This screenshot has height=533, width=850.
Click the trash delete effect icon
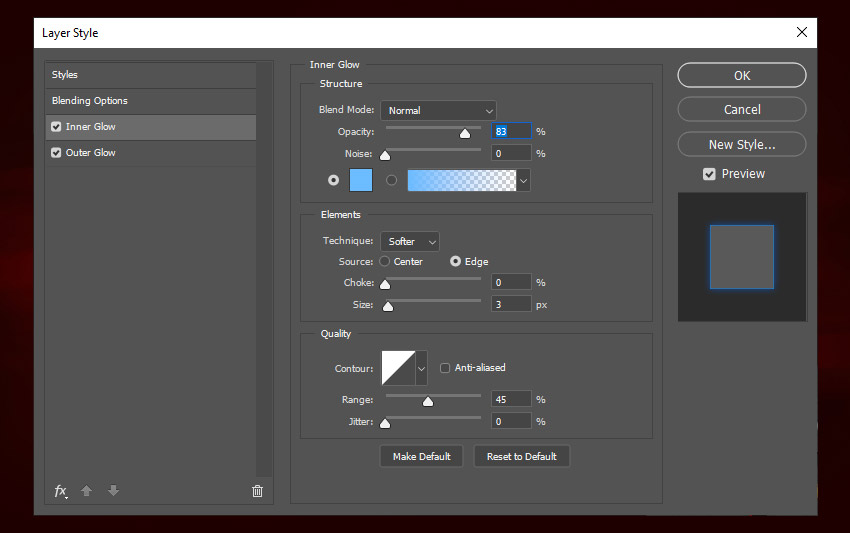tap(257, 491)
